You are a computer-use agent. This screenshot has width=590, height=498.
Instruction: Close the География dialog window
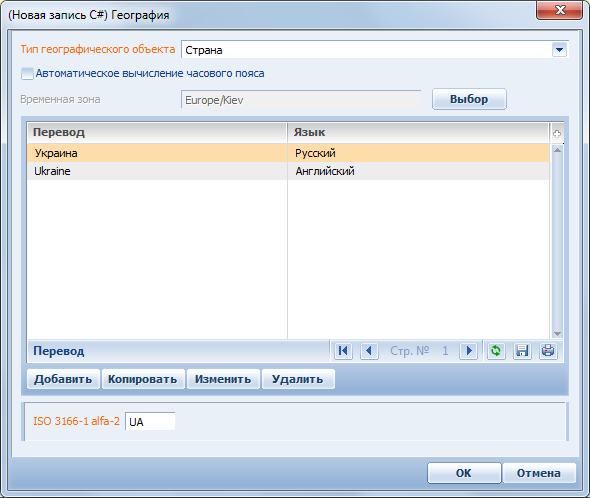tap(560, 10)
